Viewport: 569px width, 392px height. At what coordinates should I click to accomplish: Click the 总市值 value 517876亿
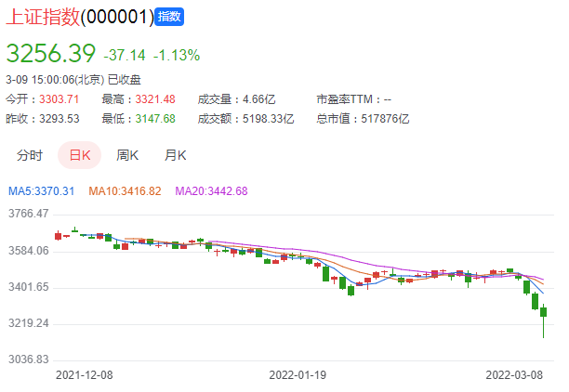click(x=385, y=119)
